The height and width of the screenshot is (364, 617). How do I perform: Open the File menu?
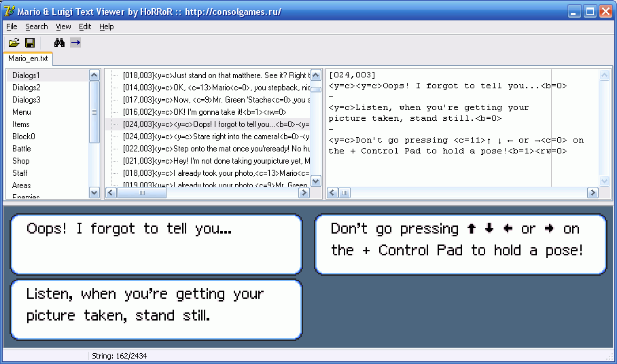(x=12, y=26)
